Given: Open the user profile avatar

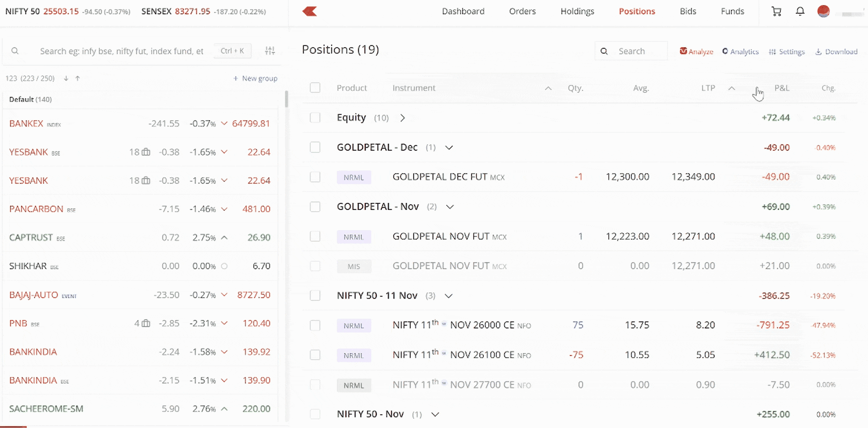Looking at the screenshot, I should point(823,11).
